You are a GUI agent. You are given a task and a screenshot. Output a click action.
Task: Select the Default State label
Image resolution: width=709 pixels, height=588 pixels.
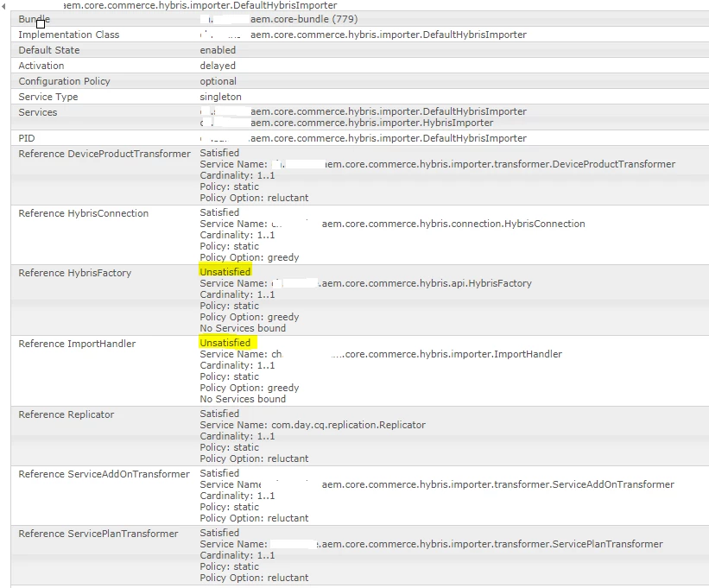click(x=49, y=50)
